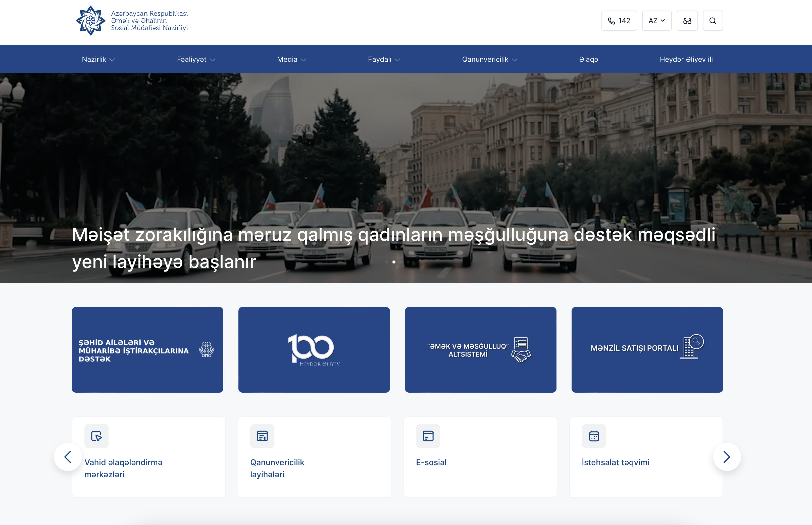Image resolution: width=812 pixels, height=525 pixels.
Task: Show previous quick-link cards with left arrow
Action: (68, 457)
